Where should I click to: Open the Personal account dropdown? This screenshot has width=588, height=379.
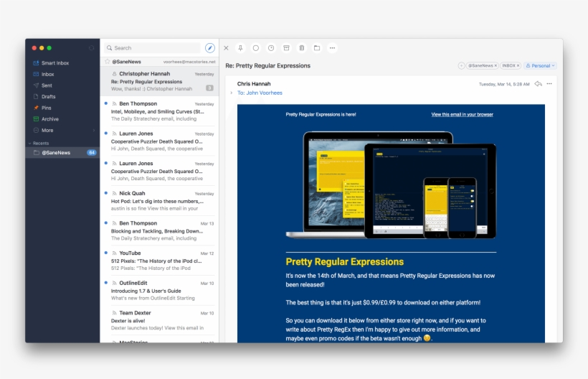541,65
